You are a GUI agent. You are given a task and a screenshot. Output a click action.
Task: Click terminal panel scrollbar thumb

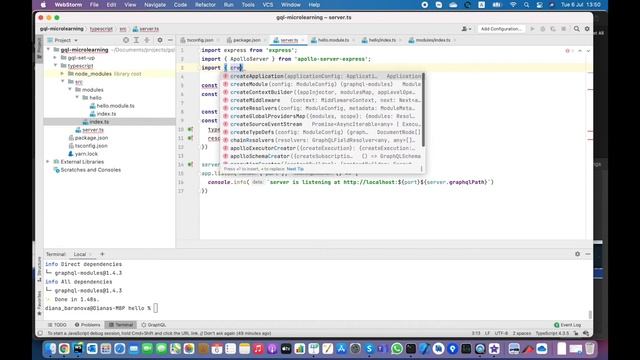point(590,314)
